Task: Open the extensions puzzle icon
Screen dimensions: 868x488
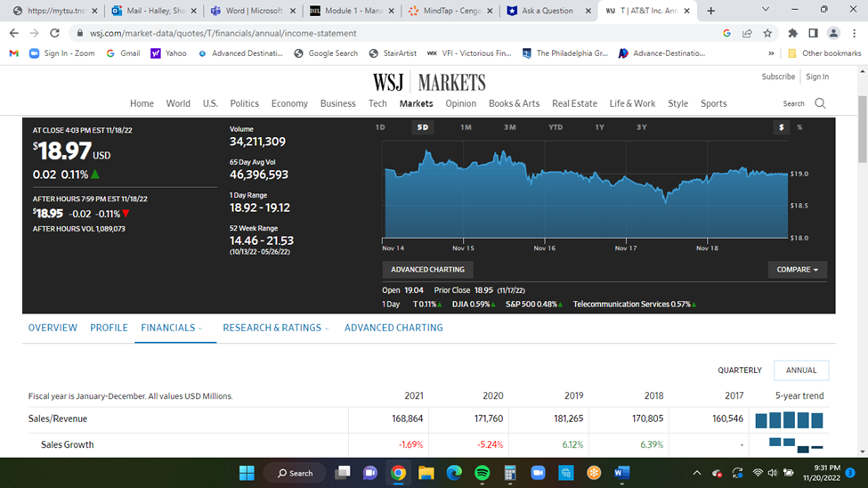Action: (792, 33)
